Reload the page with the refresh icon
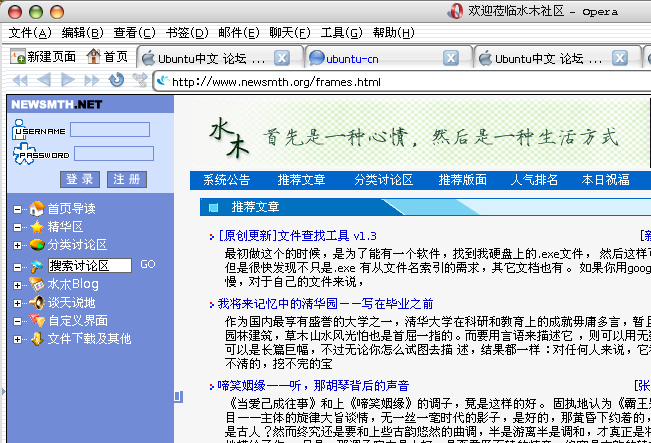 point(116,79)
